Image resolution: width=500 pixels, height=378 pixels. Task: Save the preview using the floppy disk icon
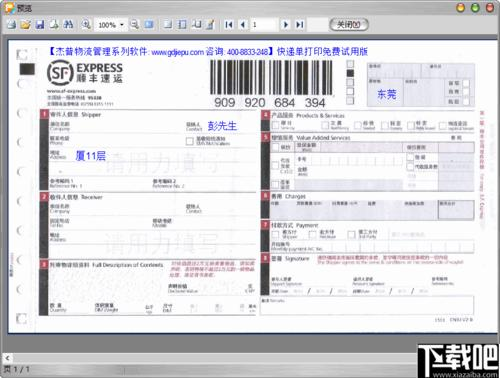[40, 25]
